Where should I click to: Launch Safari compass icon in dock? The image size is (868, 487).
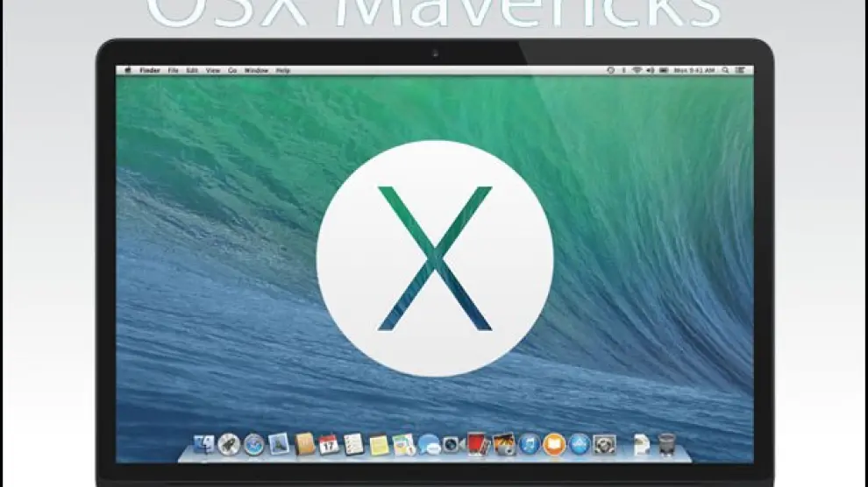[x=254, y=444]
